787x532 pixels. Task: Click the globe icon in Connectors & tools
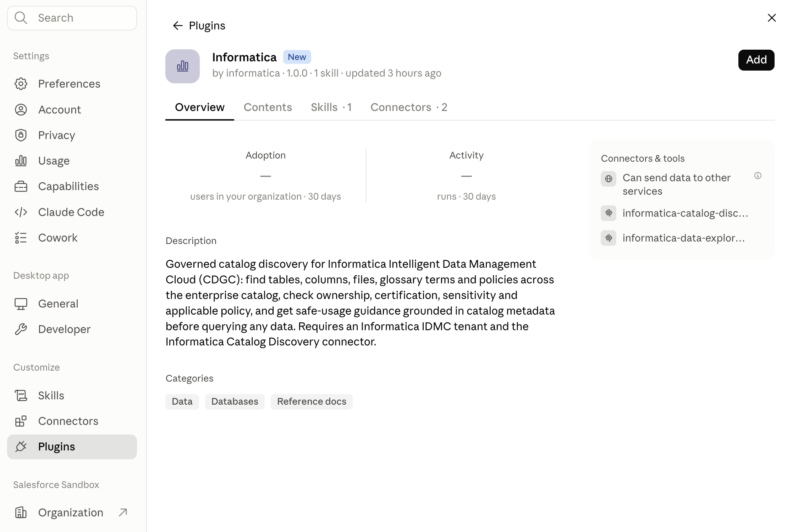609,179
